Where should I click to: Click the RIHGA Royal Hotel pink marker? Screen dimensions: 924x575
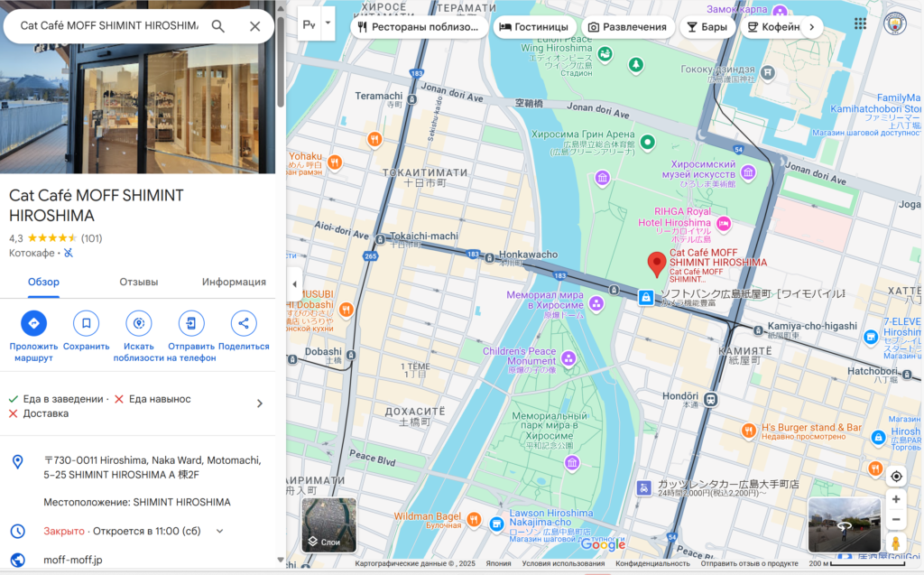point(724,224)
